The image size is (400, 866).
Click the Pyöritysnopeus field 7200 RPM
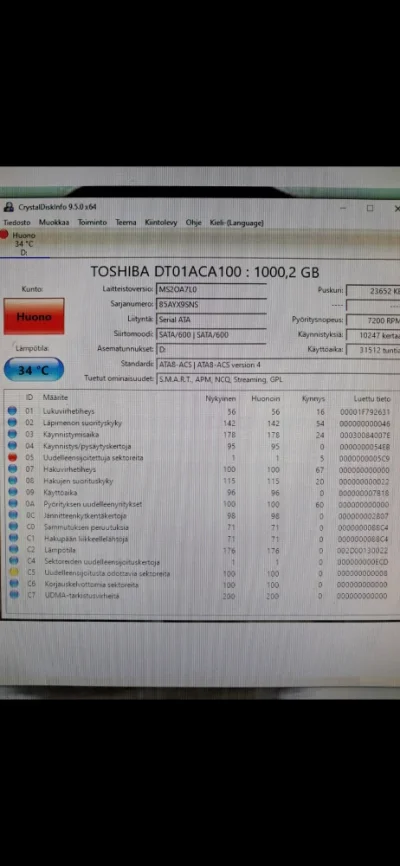point(373,320)
